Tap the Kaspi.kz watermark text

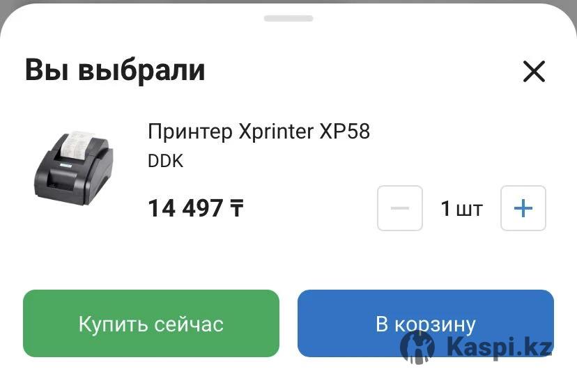pos(499,347)
